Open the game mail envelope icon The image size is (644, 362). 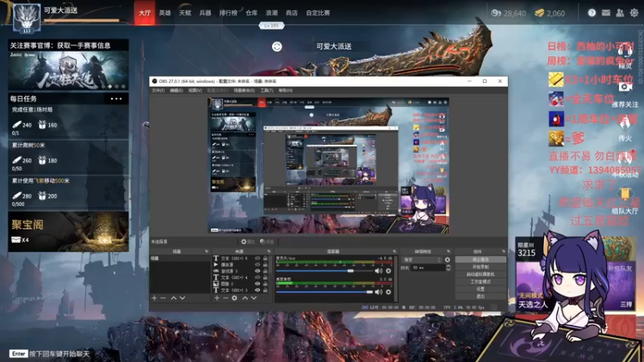point(606,13)
